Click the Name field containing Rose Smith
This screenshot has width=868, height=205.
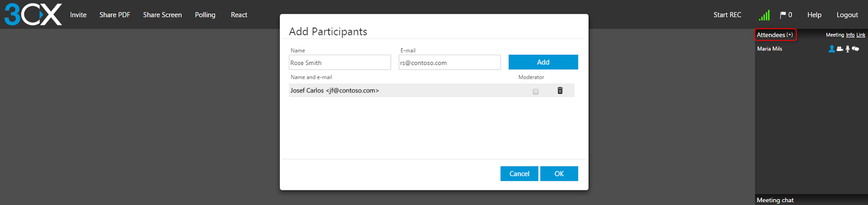(x=340, y=62)
